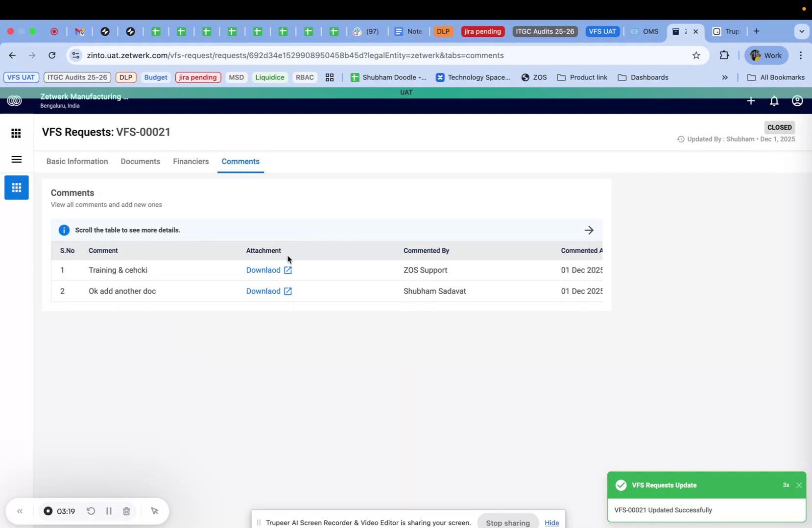Screen dimensions: 812x528
Task: Pause the Trupeer screen recording
Action: pyautogui.click(x=109, y=511)
